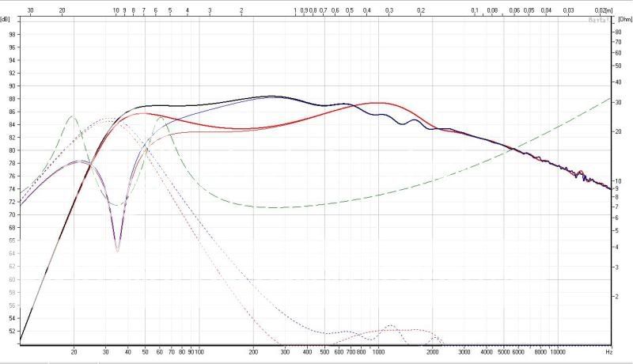Select the 1000 tick on bottom frequency axis
The height and width of the screenshot is (364, 633).
378,351
